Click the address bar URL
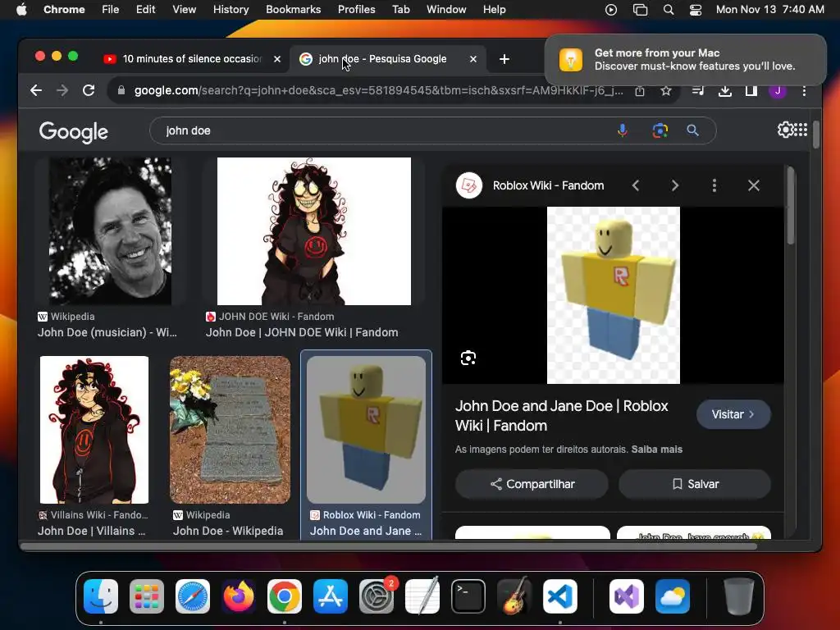840x630 pixels. click(378, 90)
